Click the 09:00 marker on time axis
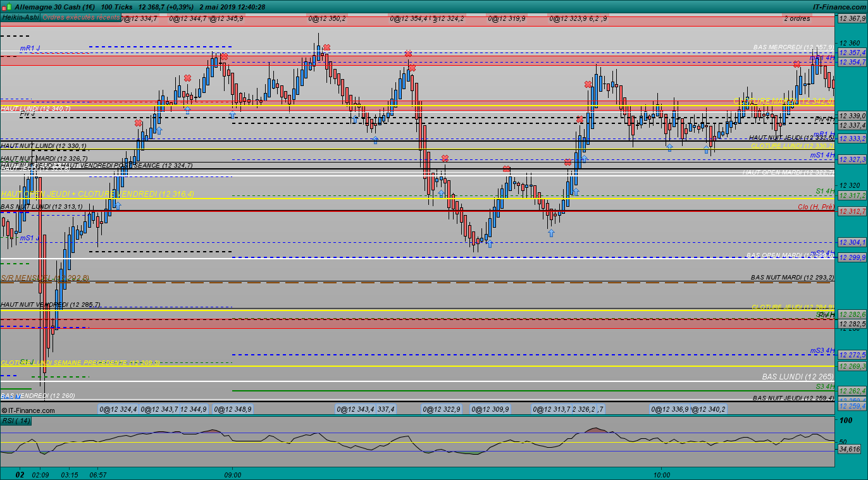This screenshot has width=868, height=480. pos(232,474)
